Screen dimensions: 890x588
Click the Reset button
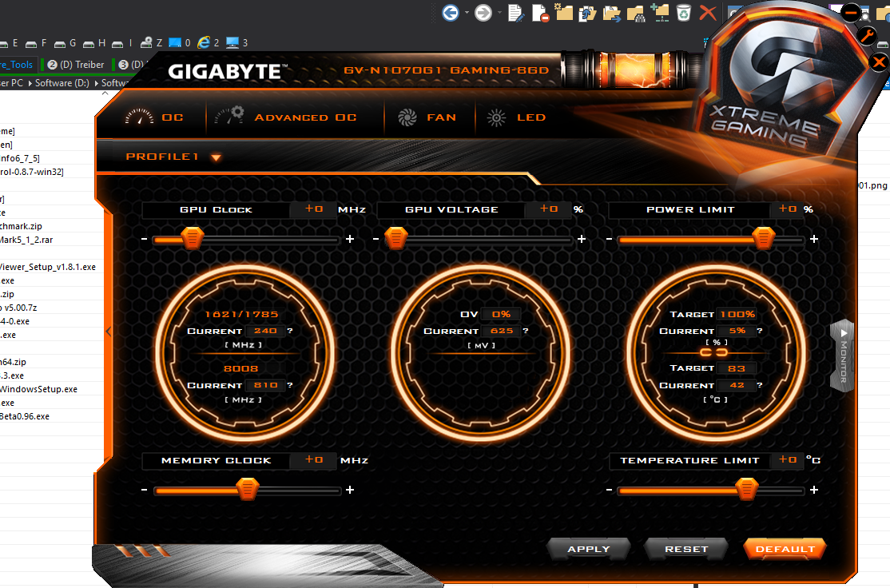[685, 549]
